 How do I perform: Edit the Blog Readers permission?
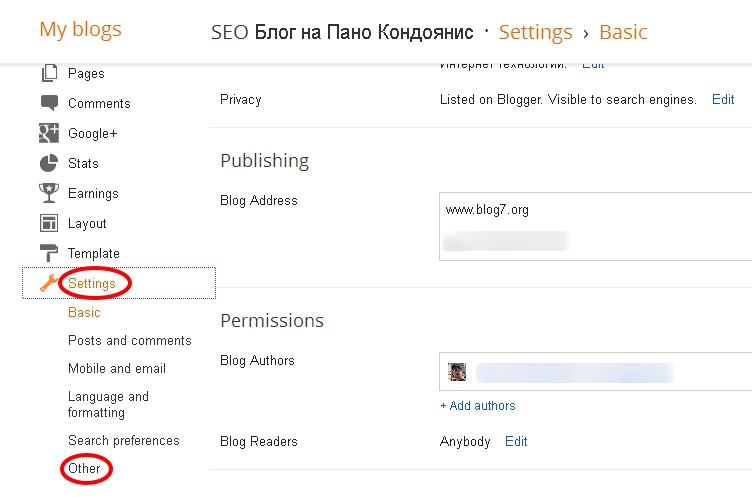click(516, 442)
